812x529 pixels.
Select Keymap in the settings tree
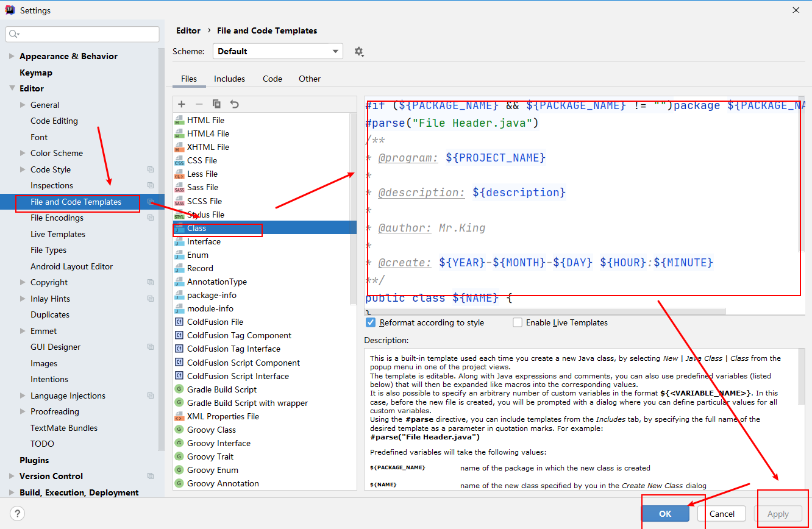(36, 73)
